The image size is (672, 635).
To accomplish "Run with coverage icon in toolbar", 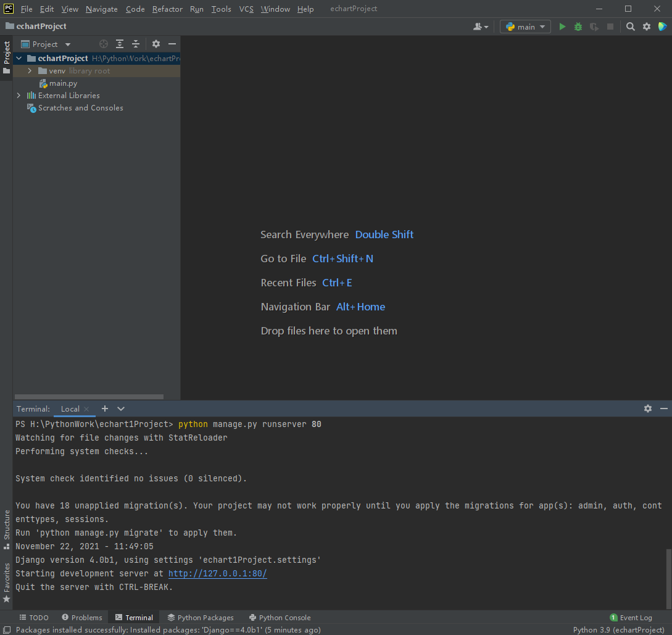I will coord(594,27).
